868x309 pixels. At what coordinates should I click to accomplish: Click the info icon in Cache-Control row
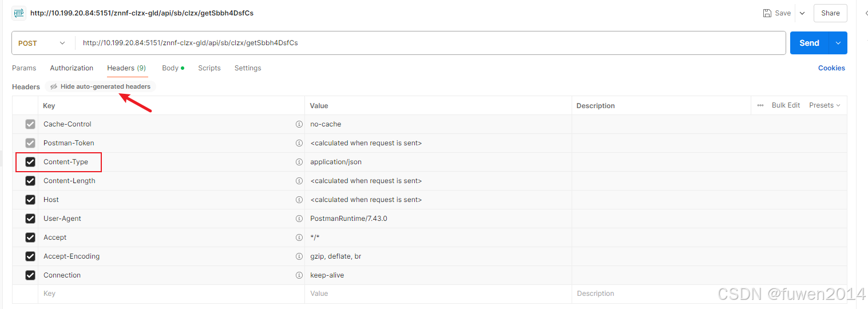tap(299, 124)
